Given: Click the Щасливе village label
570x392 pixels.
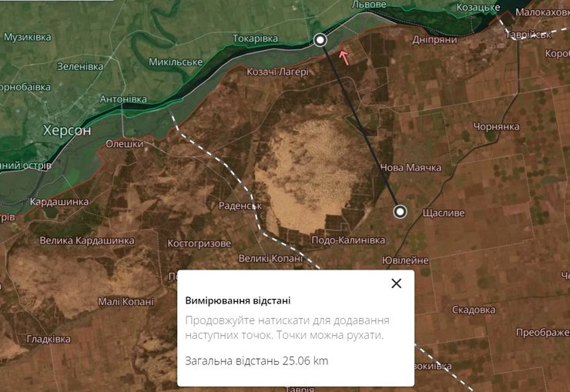Looking at the screenshot, I should (444, 213).
